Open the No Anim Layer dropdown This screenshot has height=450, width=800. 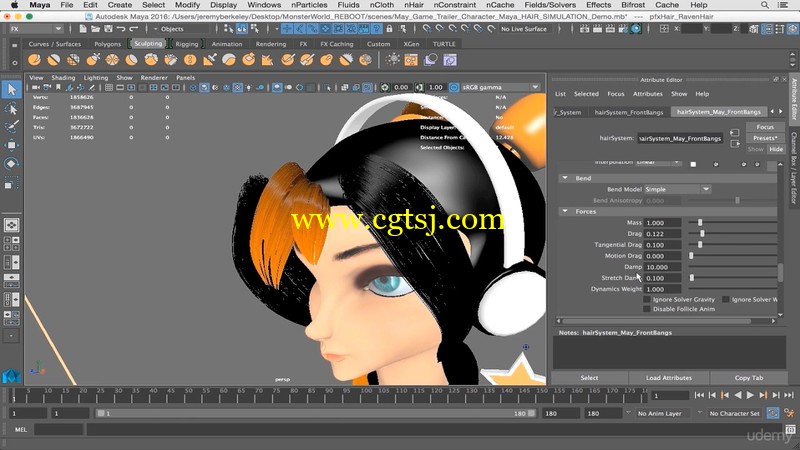point(663,413)
